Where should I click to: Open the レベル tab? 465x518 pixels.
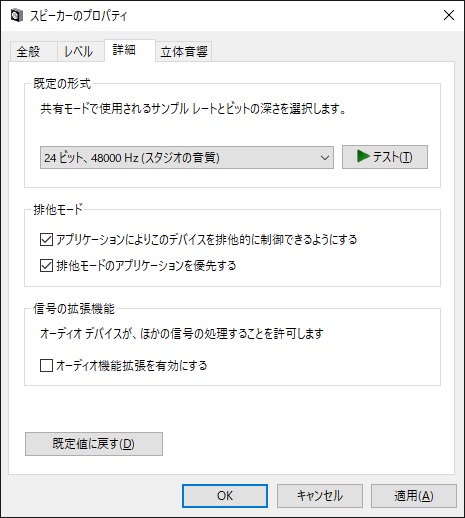click(x=81, y=52)
